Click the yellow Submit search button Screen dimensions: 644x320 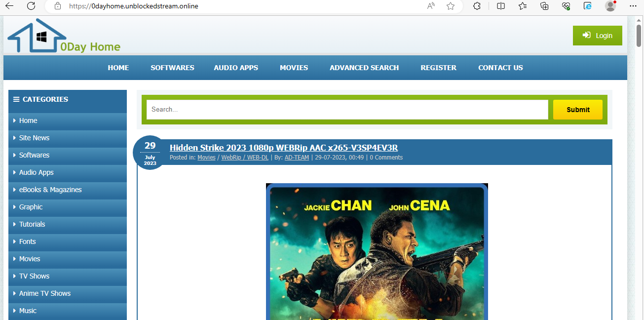tap(577, 110)
